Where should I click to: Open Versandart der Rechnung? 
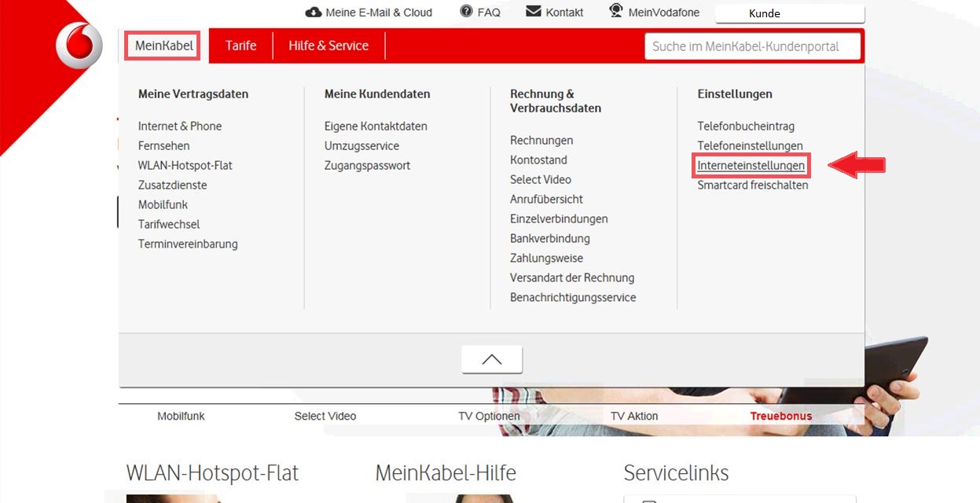[572, 277]
